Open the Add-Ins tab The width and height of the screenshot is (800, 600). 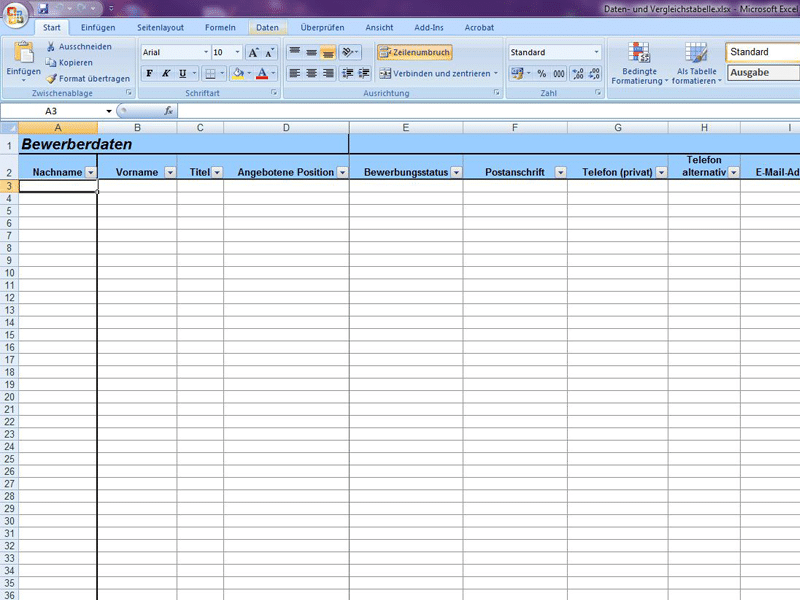[429, 28]
